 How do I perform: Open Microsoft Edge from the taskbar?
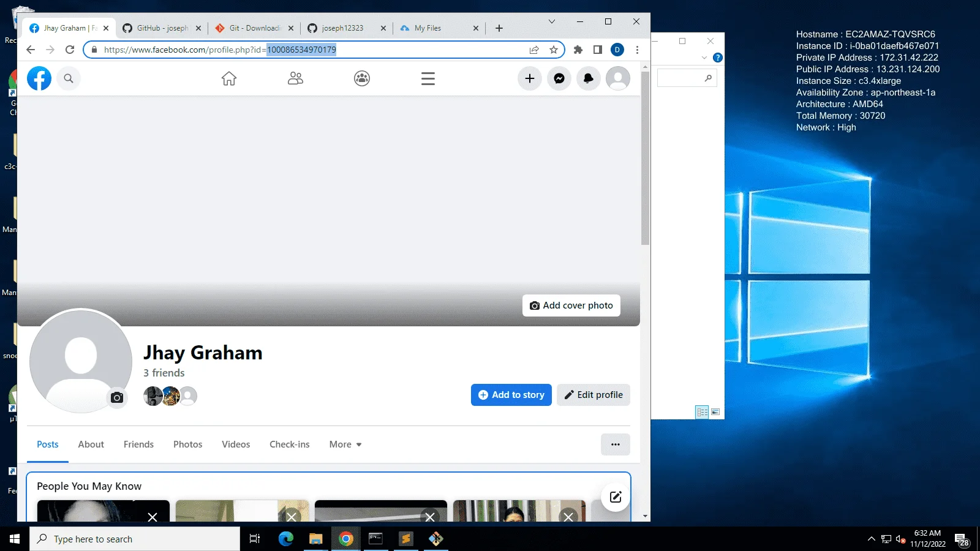coord(286,539)
